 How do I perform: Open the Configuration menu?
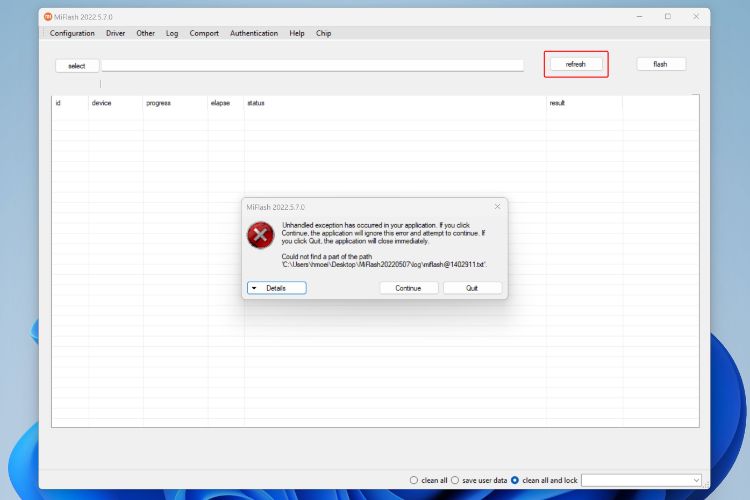pos(72,33)
